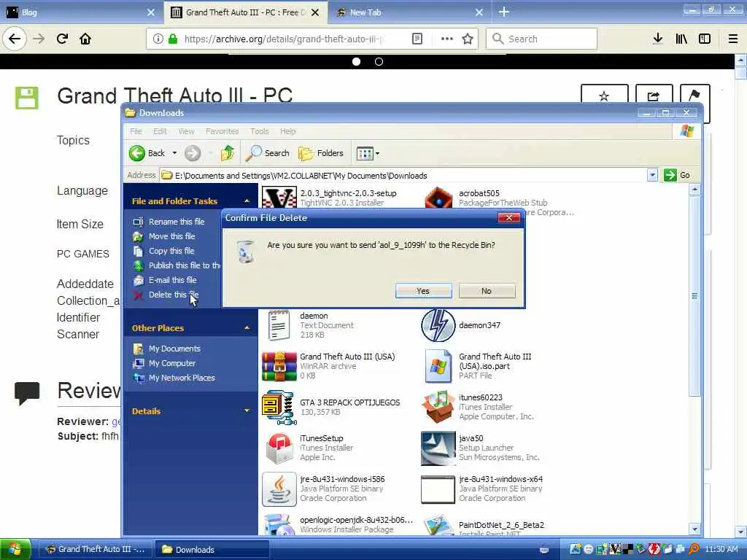
Task: Expand the Address bar dropdown
Action: (x=652, y=175)
